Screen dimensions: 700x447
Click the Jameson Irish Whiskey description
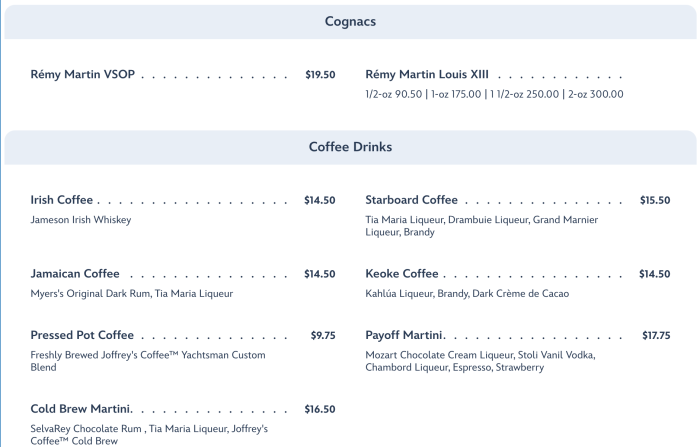click(x=81, y=219)
